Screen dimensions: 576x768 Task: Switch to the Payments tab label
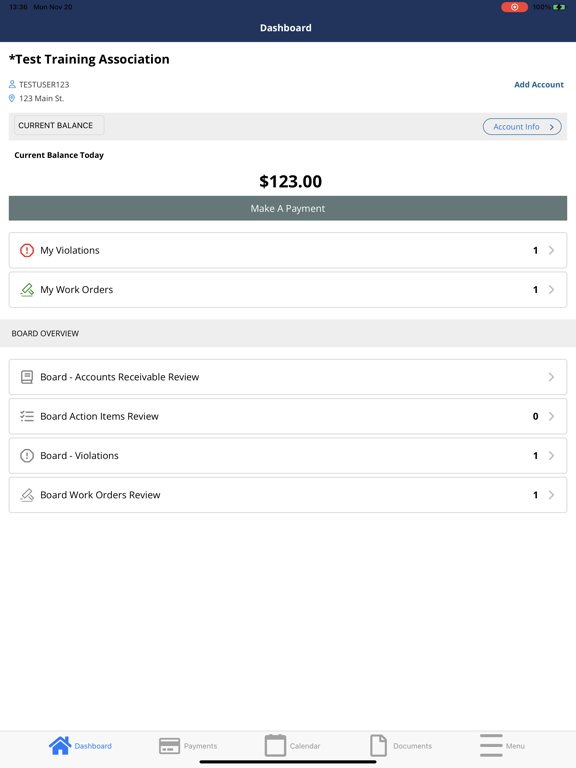tap(200, 746)
